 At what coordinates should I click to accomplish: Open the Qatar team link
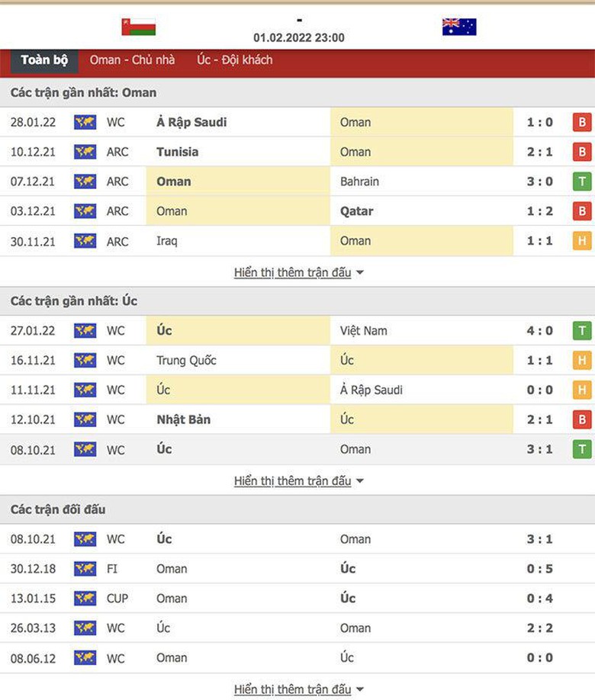point(356,211)
